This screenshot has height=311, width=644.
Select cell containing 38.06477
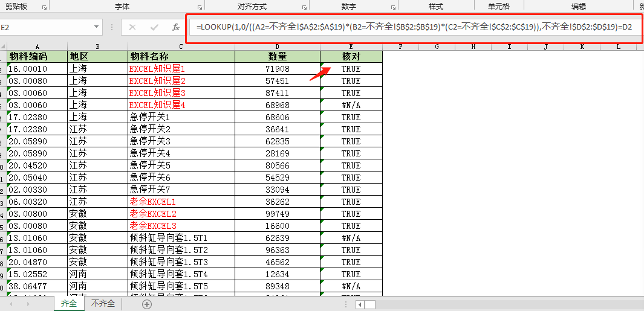coord(37,286)
